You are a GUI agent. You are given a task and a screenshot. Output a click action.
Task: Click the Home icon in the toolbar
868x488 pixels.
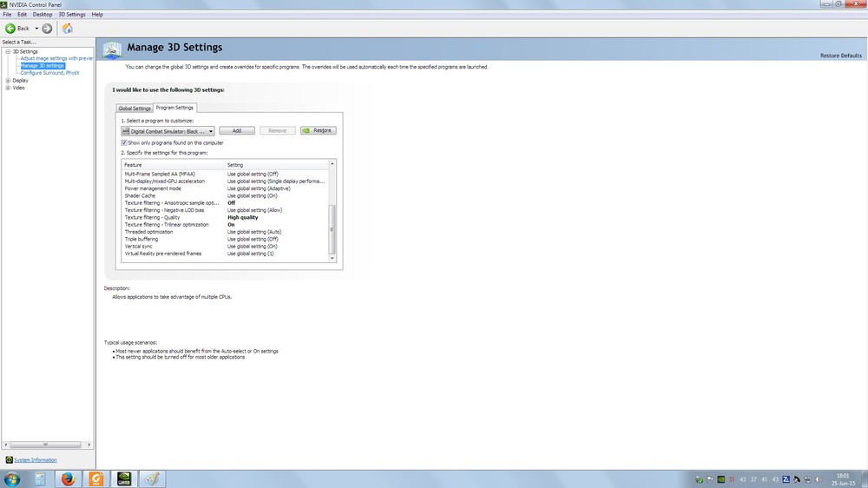68,29
